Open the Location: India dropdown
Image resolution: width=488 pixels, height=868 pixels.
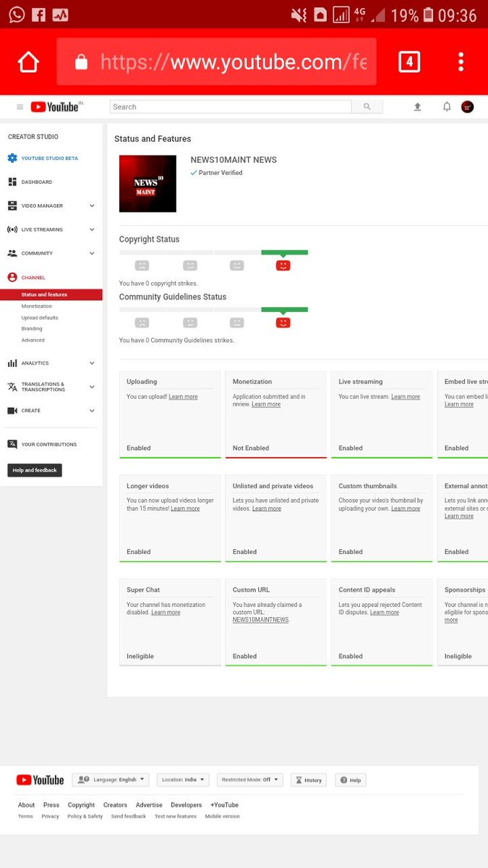point(183,780)
